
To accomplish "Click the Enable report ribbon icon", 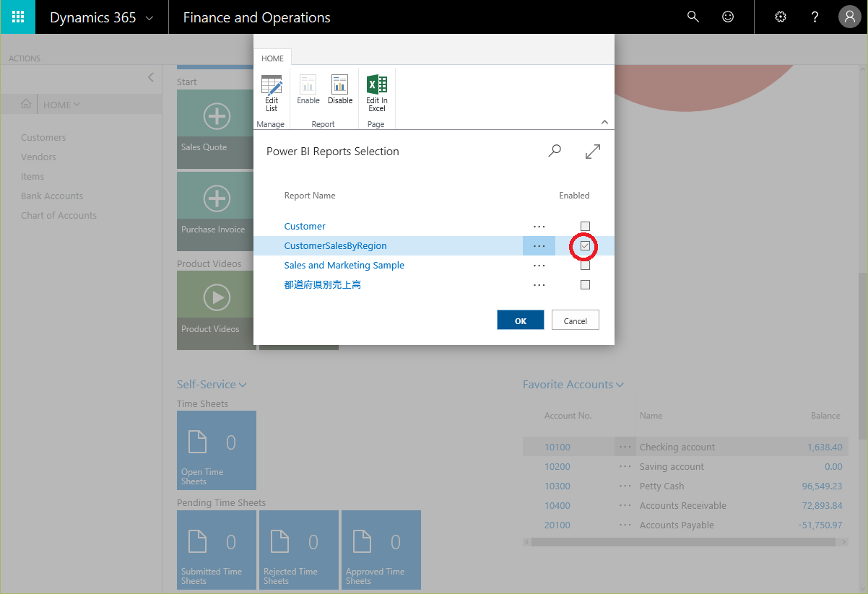I will [308, 90].
